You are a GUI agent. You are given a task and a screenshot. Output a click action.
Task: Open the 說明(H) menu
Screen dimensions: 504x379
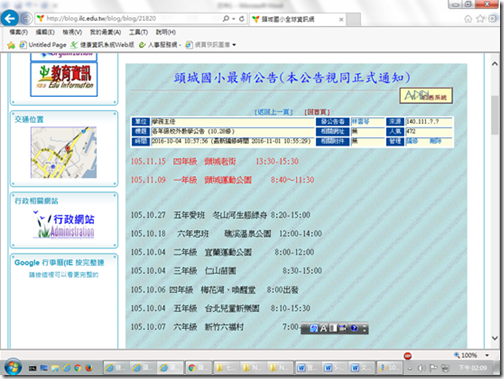[166, 32]
